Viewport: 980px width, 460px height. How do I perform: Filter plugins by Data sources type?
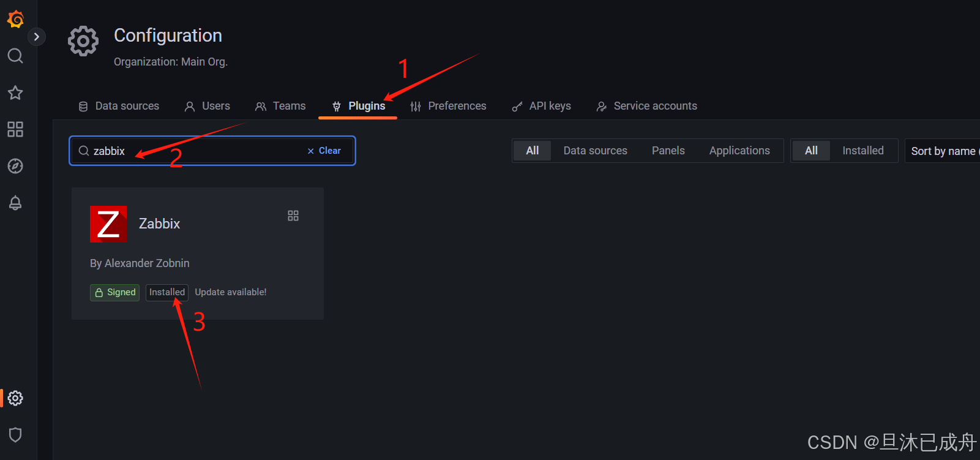[x=595, y=151]
